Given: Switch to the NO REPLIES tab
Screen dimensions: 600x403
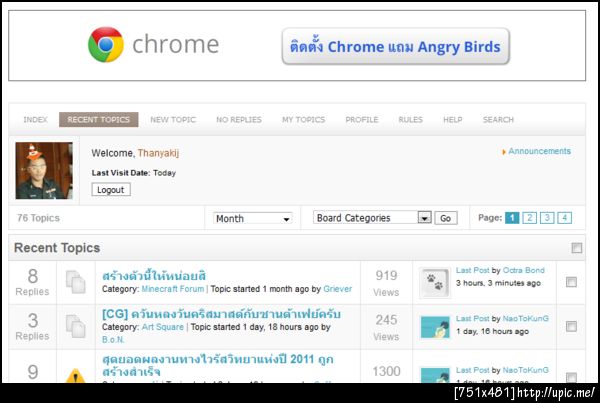Looking at the screenshot, I should pos(239,120).
